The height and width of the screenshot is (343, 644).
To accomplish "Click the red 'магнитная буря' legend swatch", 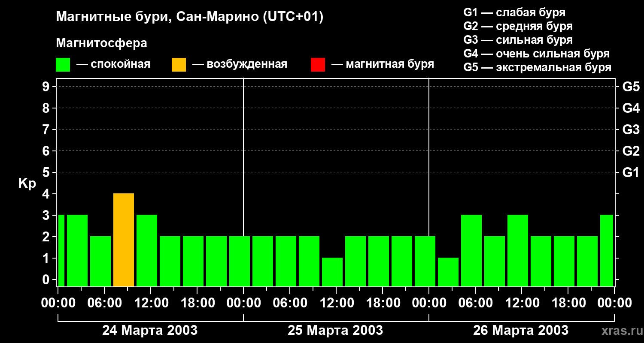I will [x=318, y=65].
